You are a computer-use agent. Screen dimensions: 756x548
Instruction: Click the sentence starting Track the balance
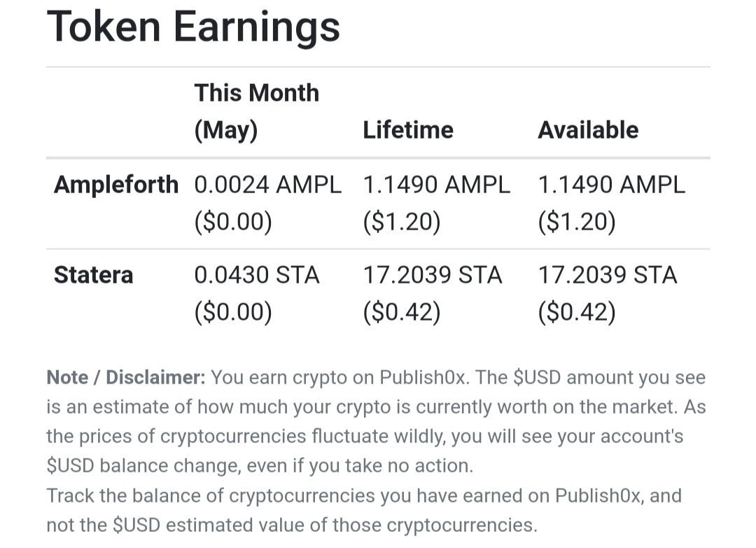pos(364,510)
